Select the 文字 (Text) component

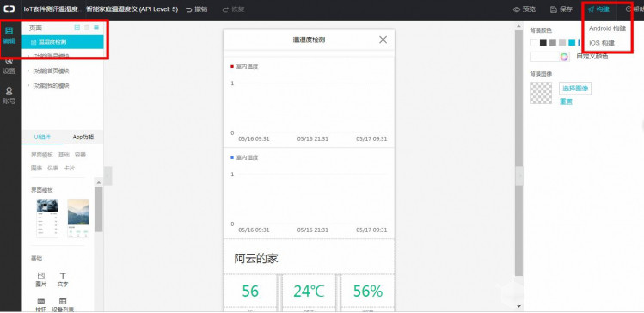[63, 279]
